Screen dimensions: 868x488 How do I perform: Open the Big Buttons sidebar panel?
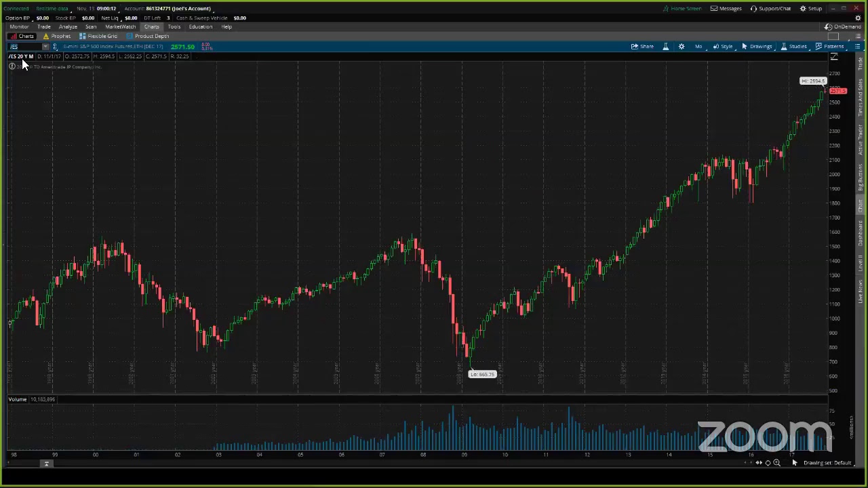(861, 176)
